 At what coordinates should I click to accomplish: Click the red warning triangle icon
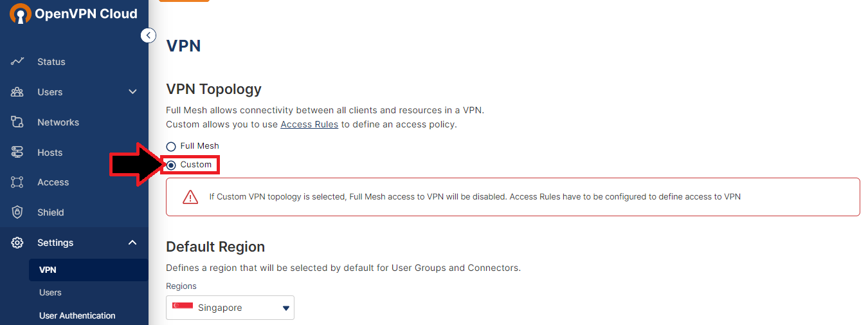click(x=190, y=197)
